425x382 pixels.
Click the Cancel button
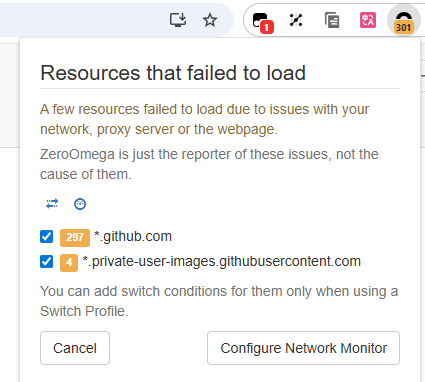point(75,348)
